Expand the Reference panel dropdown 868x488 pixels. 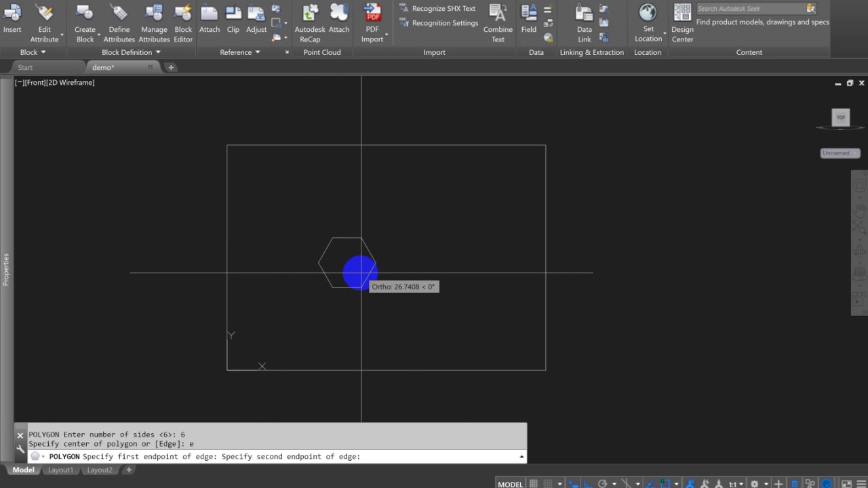pyautogui.click(x=240, y=52)
